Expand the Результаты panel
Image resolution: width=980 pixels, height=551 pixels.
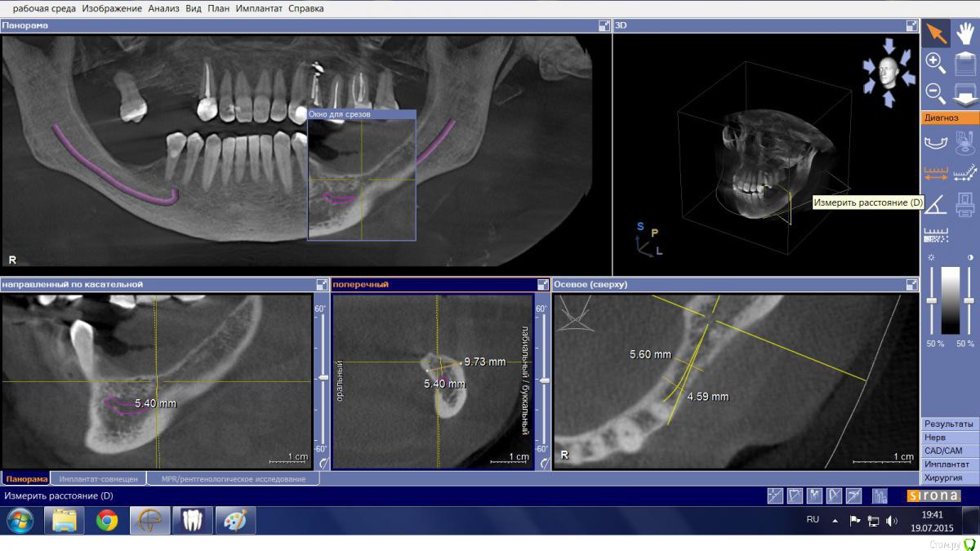pyautogui.click(x=948, y=424)
